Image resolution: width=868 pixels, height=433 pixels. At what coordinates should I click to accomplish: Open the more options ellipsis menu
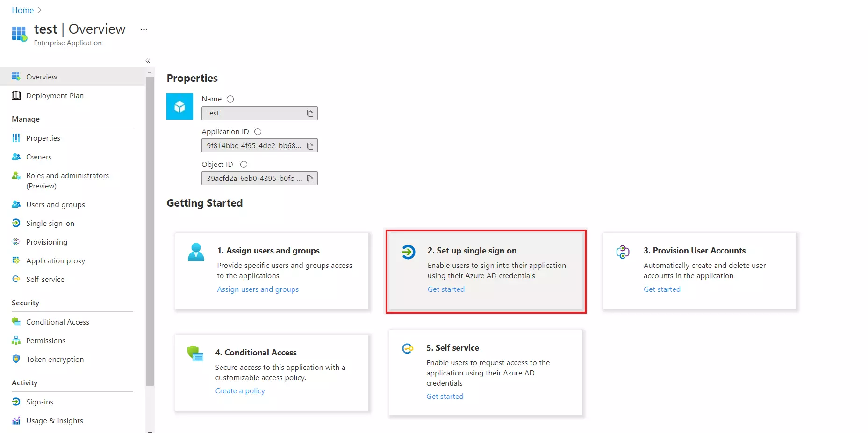point(144,29)
